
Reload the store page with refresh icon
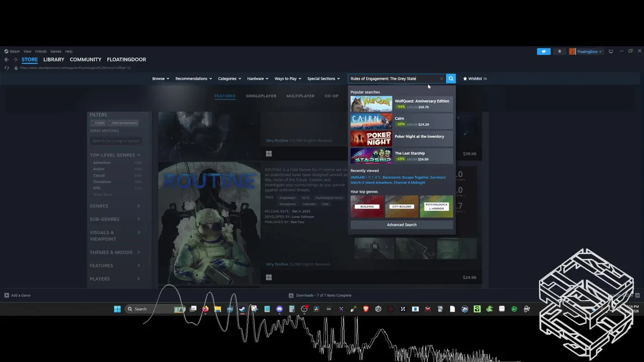7,68
